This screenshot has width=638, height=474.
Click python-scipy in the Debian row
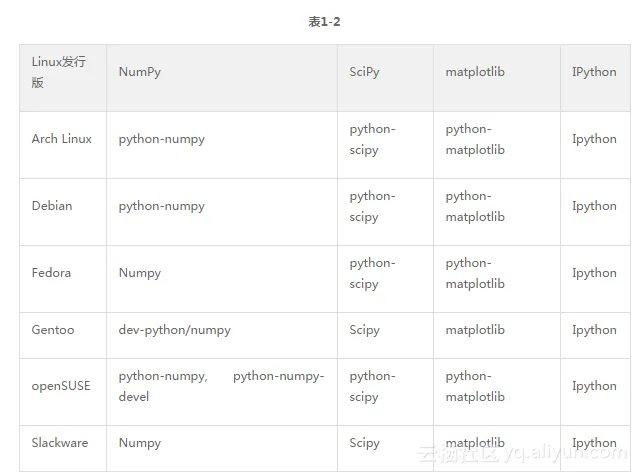tap(372, 206)
